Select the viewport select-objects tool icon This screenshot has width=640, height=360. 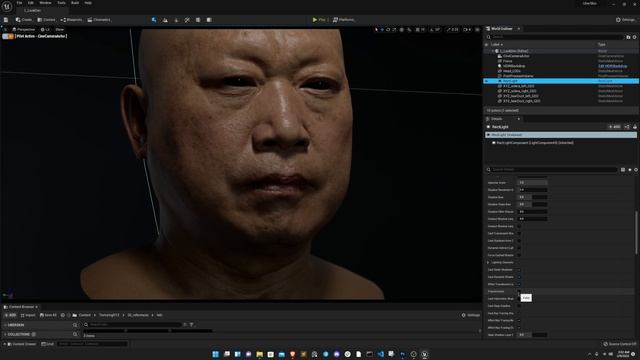pos(376,29)
